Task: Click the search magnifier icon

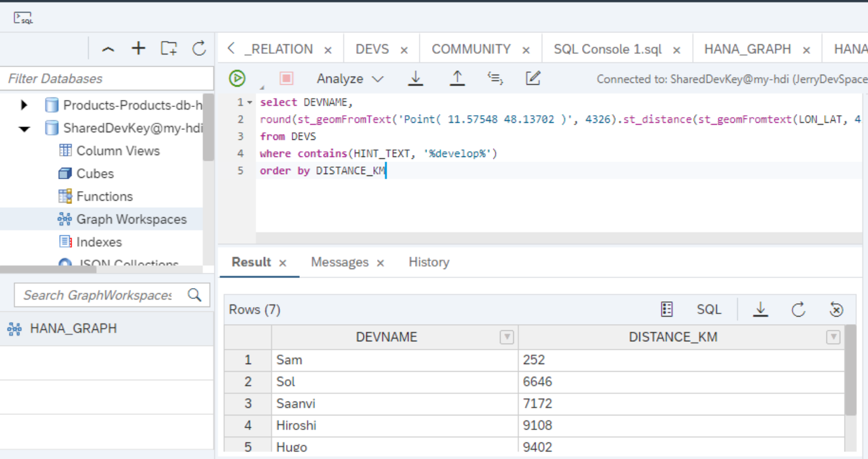Action: (x=195, y=295)
